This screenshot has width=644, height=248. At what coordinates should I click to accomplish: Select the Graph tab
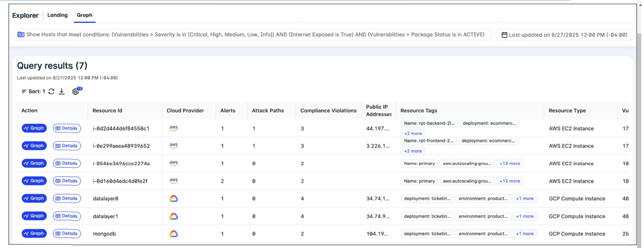click(x=84, y=15)
